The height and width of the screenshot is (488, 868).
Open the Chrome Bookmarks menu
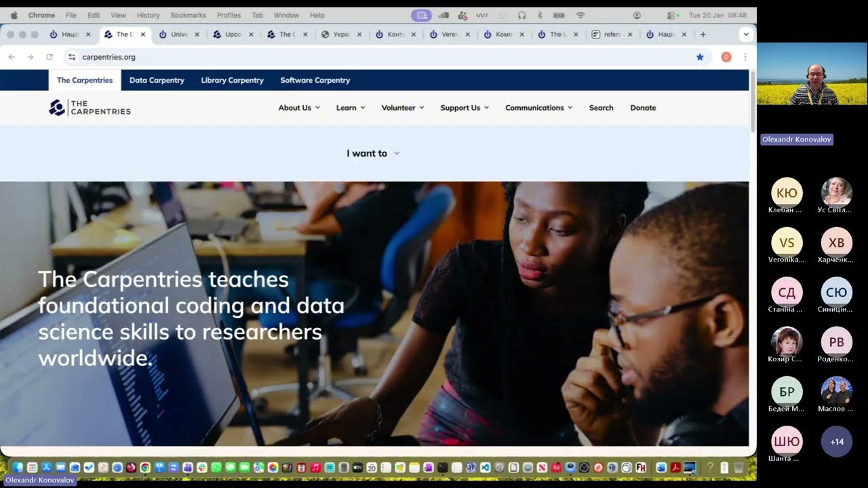tap(189, 15)
